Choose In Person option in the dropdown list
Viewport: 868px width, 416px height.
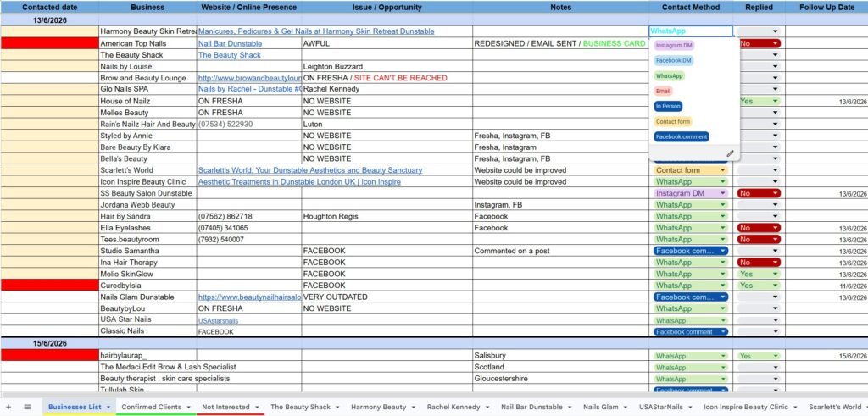(668, 106)
